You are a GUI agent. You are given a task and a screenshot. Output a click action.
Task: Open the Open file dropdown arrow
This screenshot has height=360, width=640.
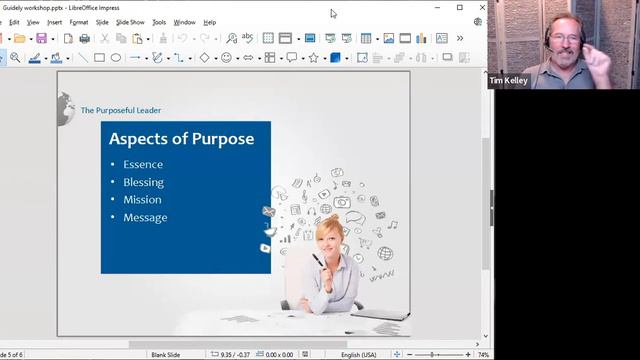31,39
